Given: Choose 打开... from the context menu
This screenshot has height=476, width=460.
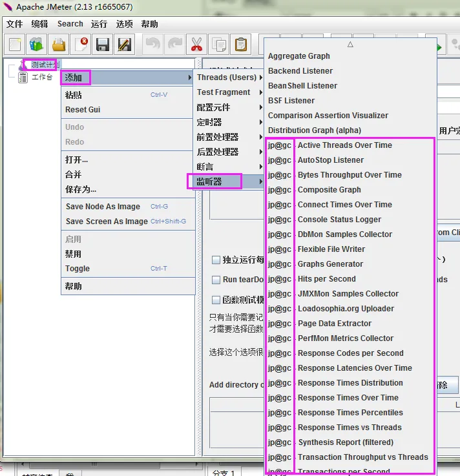Looking at the screenshot, I should click(127, 160).
